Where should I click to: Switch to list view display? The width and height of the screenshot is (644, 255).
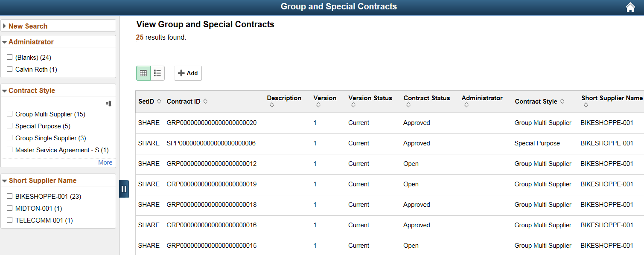157,73
